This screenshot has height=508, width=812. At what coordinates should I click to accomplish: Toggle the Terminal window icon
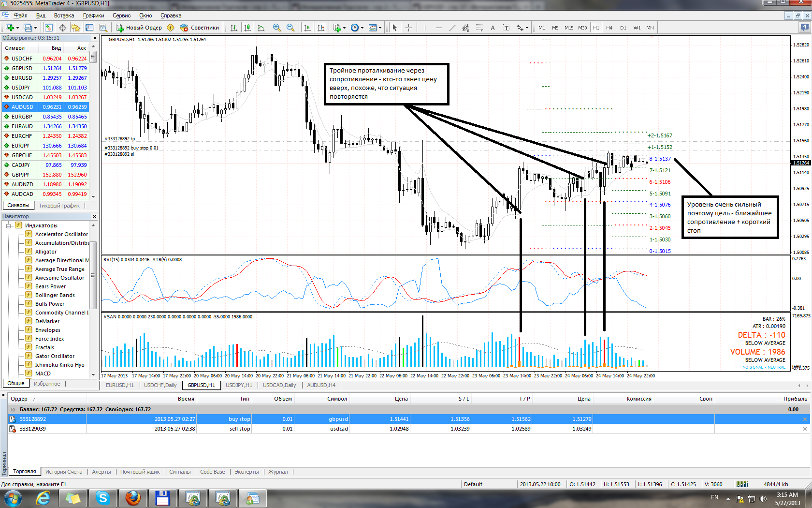89,28
